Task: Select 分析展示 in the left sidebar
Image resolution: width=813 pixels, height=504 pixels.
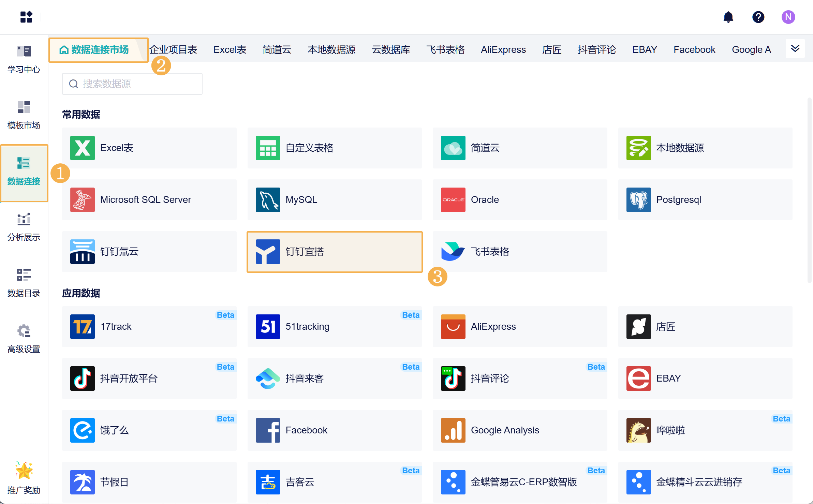Action: [24, 227]
